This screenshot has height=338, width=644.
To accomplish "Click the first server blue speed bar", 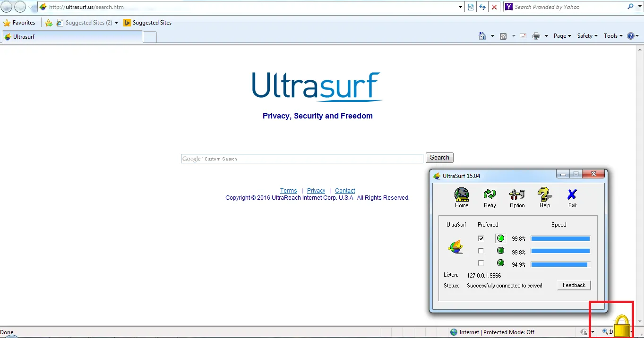I will pos(560,238).
